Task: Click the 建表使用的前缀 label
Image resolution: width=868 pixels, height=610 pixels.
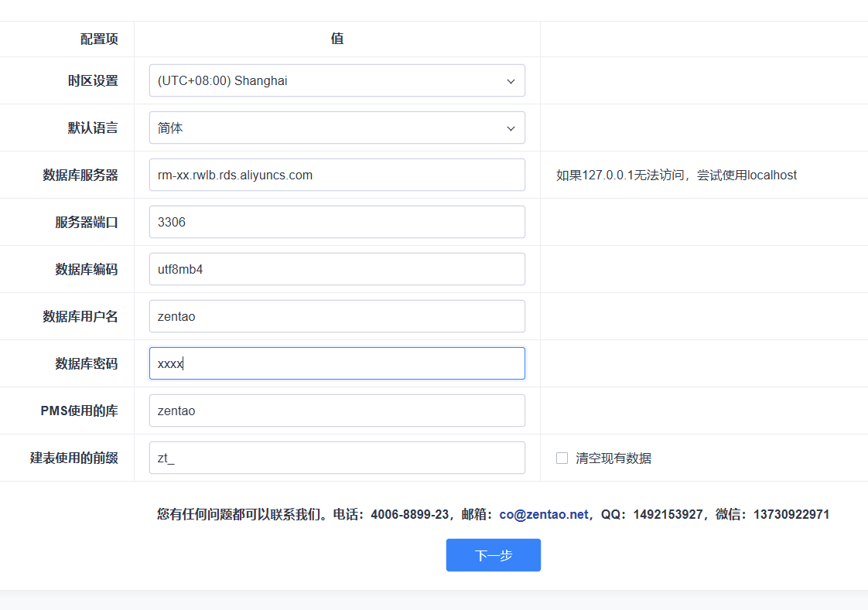Action: click(x=74, y=458)
